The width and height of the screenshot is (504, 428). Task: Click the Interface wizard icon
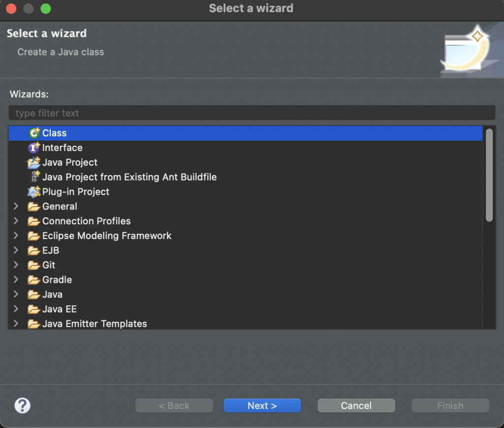[34, 148]
